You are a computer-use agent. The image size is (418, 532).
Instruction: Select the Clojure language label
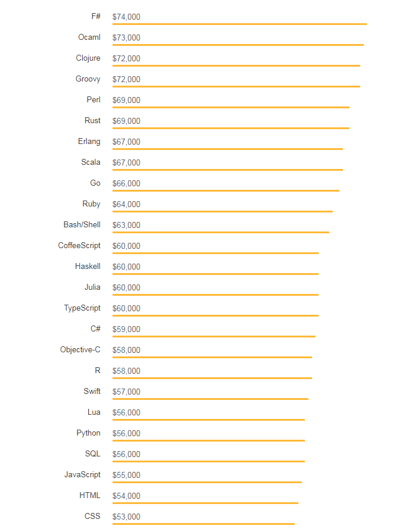[x=88, y=58]
